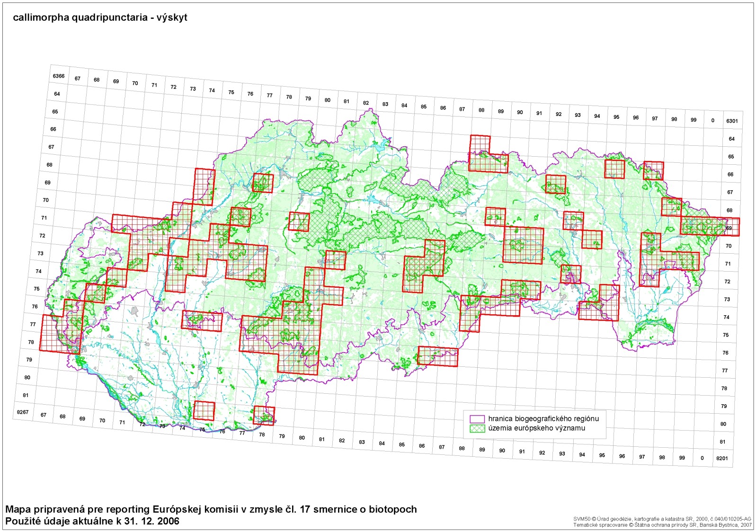Click the purple legend box for biogeographic boundary
This screenshot has width=756, height=532.
point(477,419)
